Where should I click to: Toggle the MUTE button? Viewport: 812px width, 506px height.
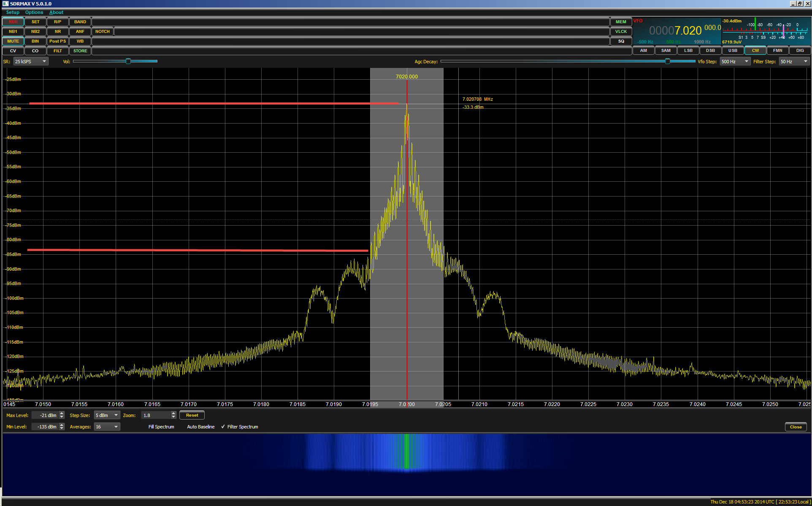[13, 41]
